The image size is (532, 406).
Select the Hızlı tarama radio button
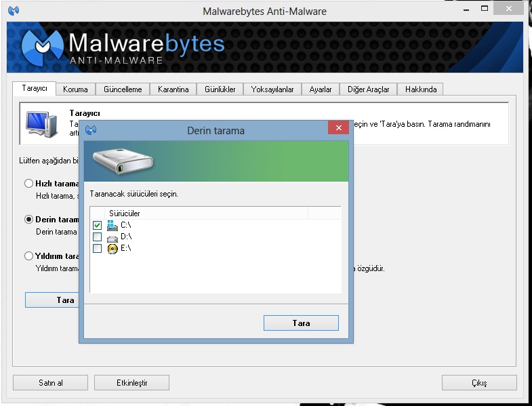29,184
